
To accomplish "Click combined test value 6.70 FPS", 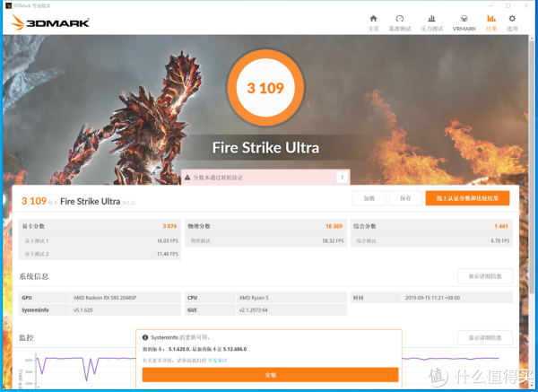I will [x=500, y=241].
